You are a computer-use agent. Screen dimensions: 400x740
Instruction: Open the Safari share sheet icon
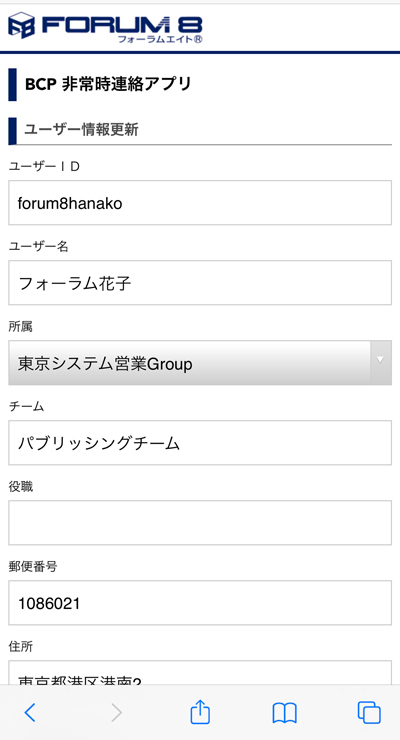coord(200,711)
